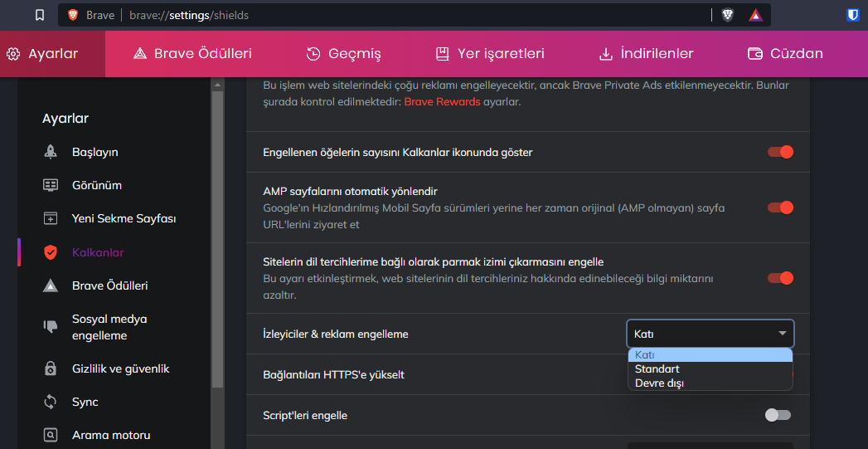Open the İzleyiciler & reklam engelleme dropdown
868x449 pixels.
tap(710, 334)
